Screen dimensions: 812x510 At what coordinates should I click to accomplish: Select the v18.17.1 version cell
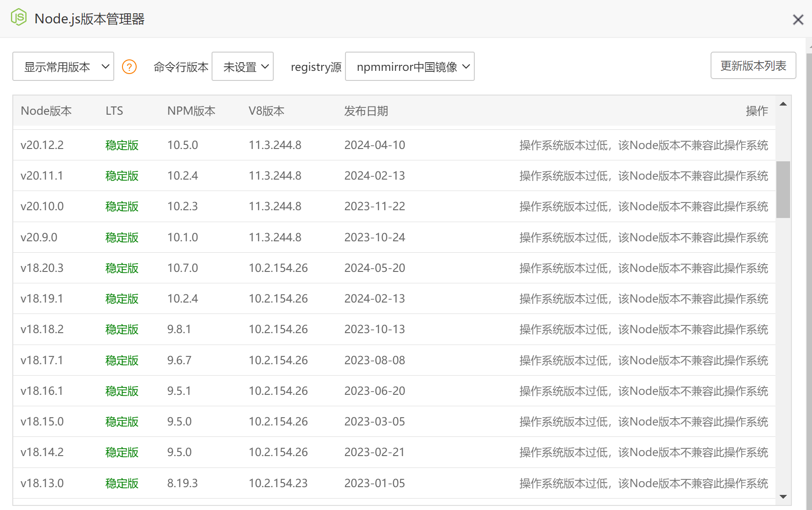[42, 361]
